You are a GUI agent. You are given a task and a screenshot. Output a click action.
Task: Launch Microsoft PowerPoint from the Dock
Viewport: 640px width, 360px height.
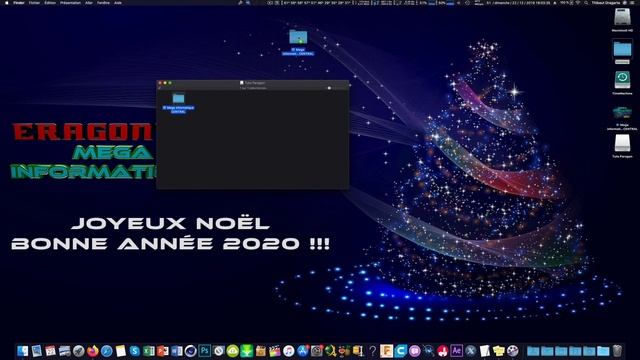point(162,351)
